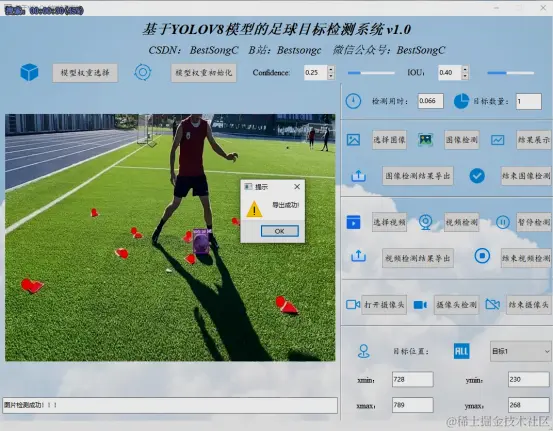Viewport: 554px width, 432px height.
Task: Click the solid blue camera detection icon
Action: tap(420, 305)
